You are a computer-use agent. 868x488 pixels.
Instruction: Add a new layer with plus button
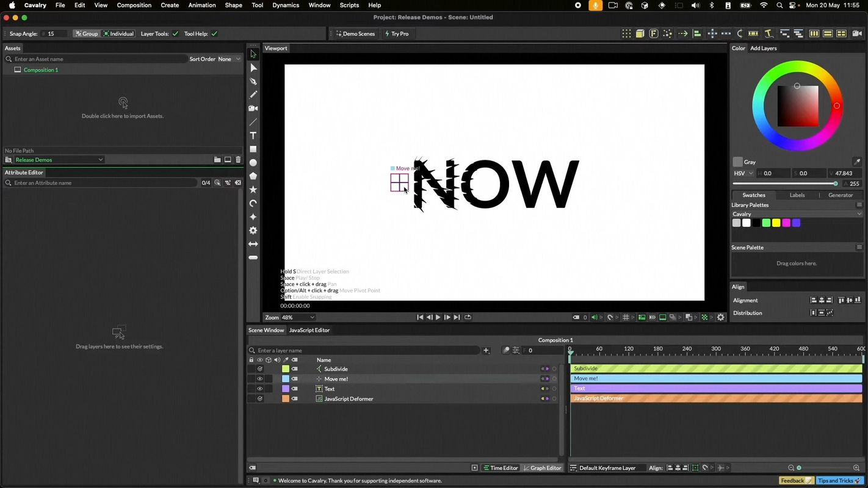pyautogui.click(x=486, y=350)
